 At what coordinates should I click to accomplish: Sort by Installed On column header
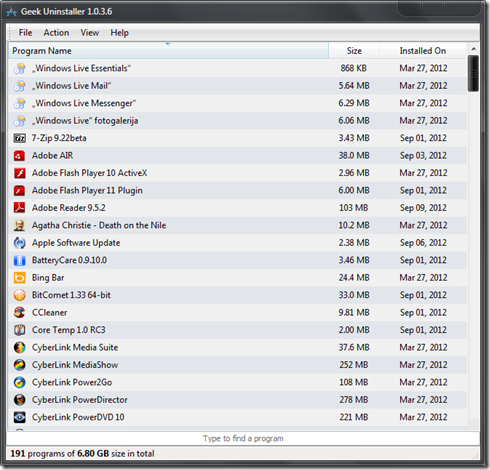coord(423,51)
